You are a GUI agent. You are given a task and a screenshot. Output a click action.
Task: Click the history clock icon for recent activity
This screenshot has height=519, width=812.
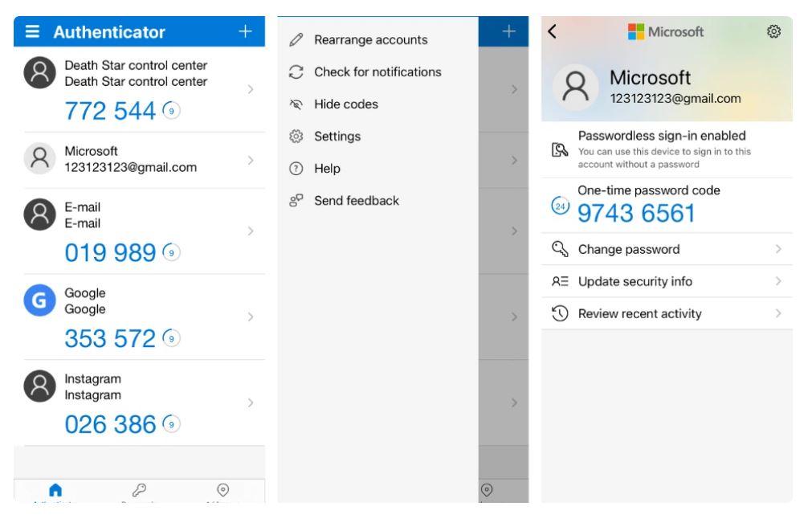[560, 313]
